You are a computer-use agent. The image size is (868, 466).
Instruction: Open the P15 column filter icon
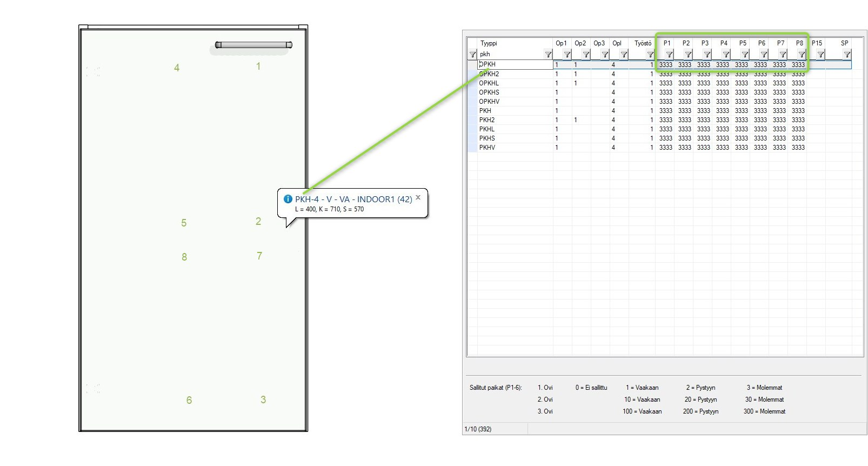[820, 55]
